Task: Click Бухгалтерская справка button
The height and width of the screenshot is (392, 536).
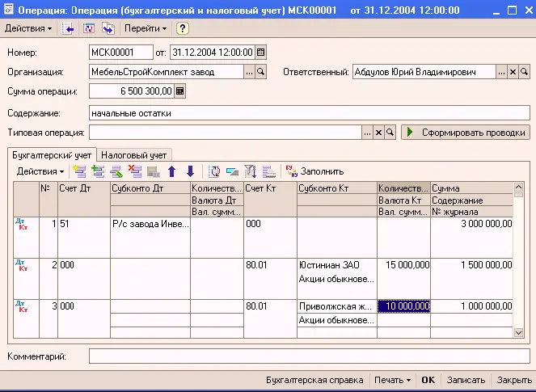Action: (x=314, y=380)
